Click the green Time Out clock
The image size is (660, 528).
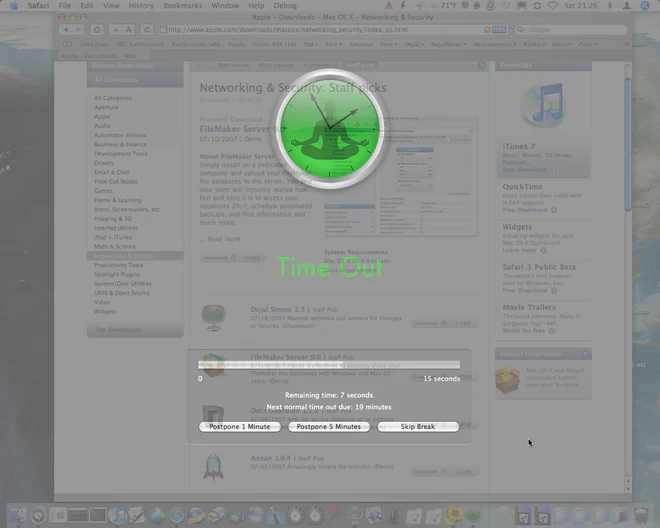pyautogui.click(x=330, y=129)
